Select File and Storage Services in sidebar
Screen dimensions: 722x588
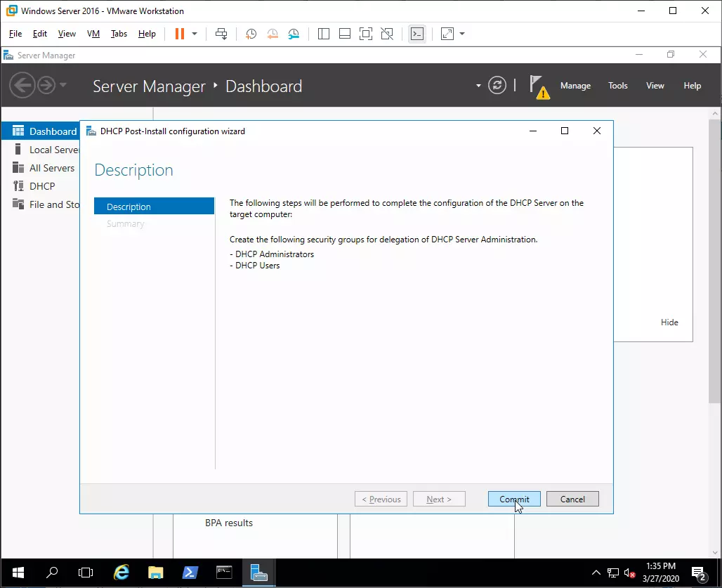click(x=41, y=204)
